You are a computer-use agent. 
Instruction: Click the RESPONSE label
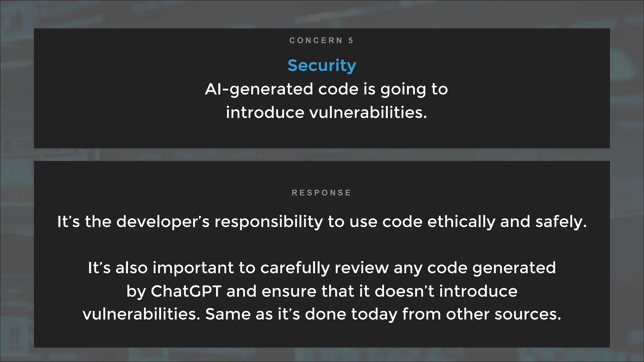tap(321, 193)
